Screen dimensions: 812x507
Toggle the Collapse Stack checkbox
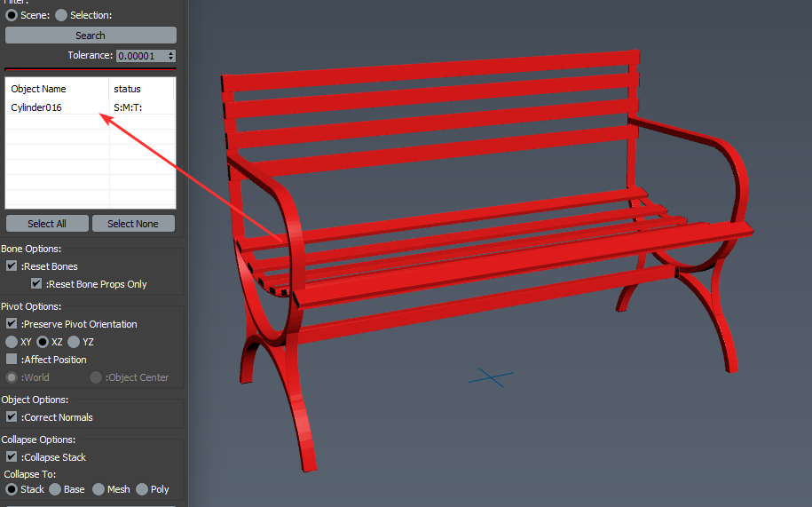pyautogui.click(x=12, y=456)
